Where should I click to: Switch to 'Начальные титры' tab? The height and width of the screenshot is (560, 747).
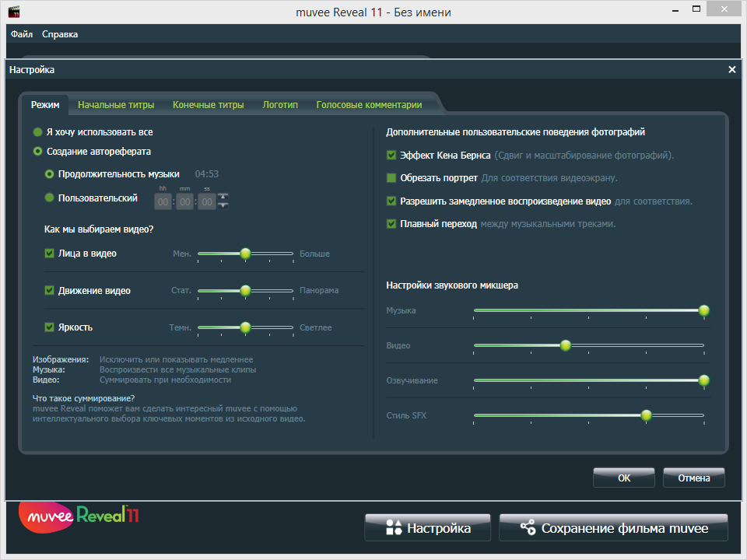coord(116,105)
